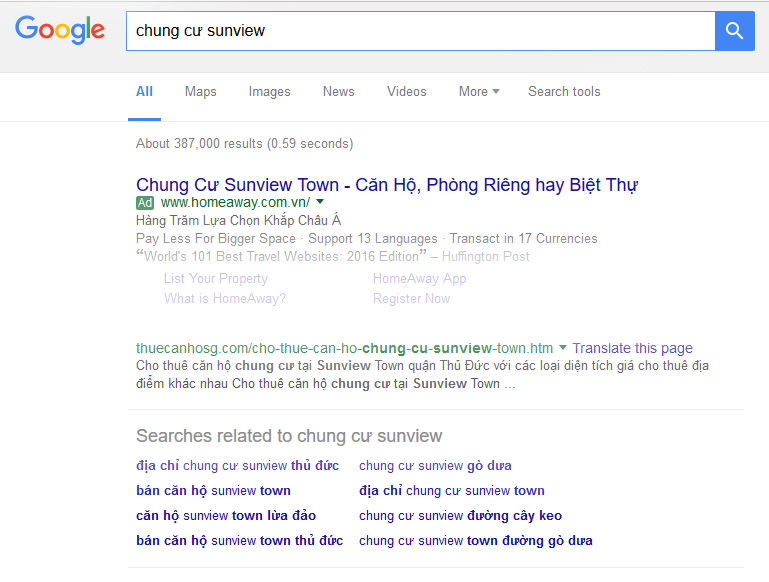Viewport: 769px width, 582px height.
Task: Switch to the Images tab
Action: pyautogui.click(x=269, y=92)
